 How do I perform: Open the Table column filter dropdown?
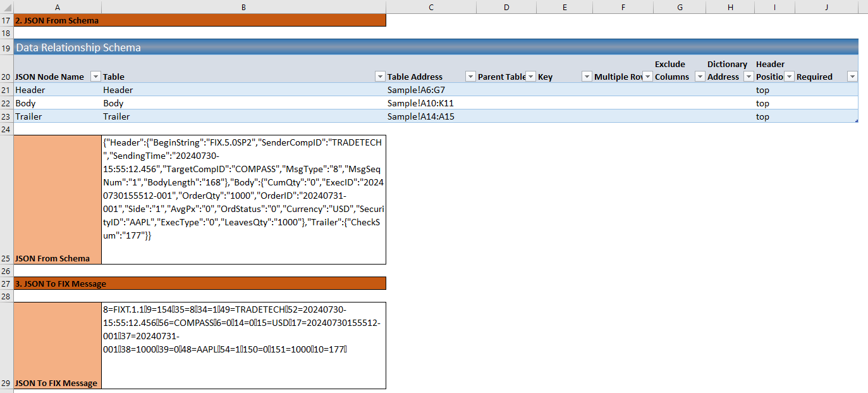pos(380,77)
